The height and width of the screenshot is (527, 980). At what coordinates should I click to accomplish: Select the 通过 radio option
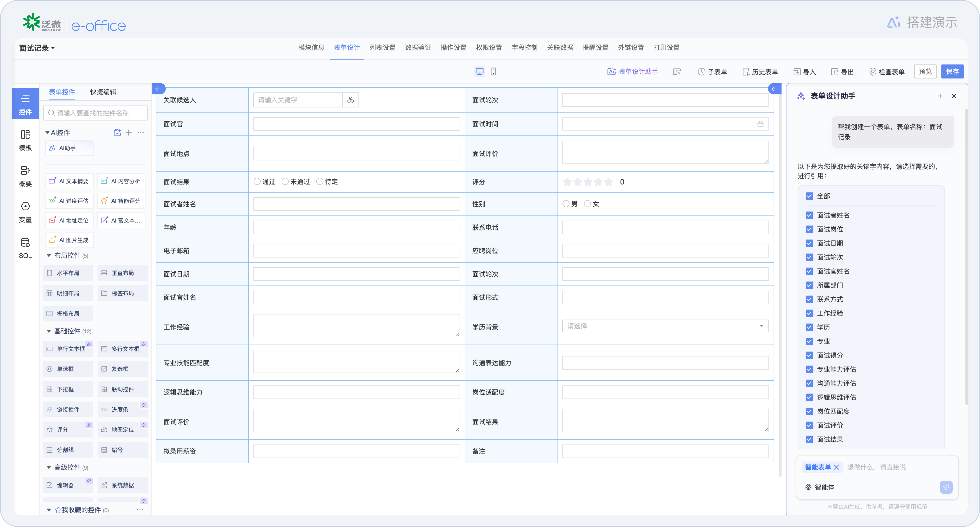pyautogui.click(x=257, y=182)
